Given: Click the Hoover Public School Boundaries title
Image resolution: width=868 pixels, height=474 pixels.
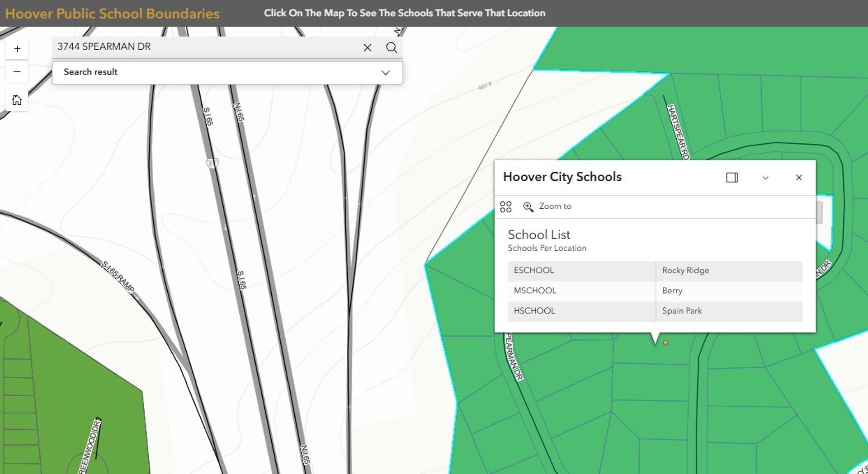Looking at the screenshot, I should coord(112,13).
